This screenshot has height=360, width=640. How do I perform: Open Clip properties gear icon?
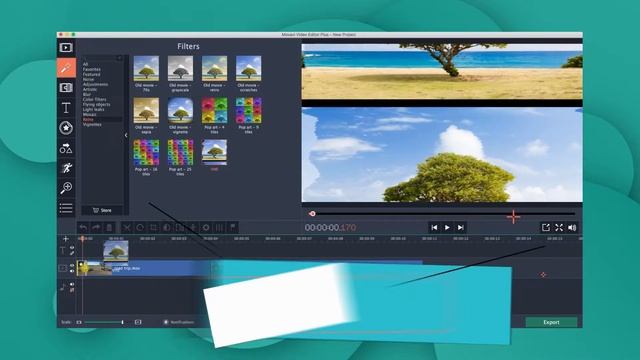[206, 227]
